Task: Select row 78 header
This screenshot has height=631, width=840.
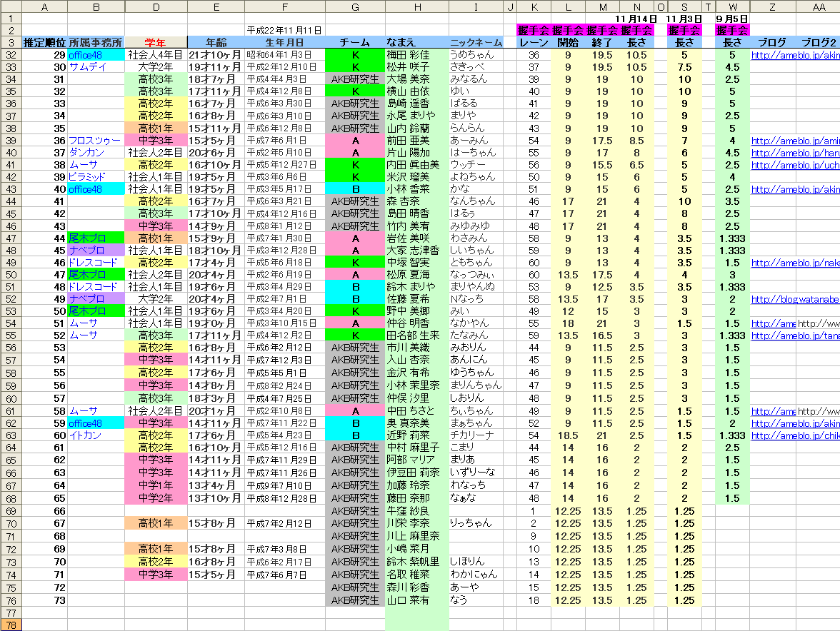Action: [x=11, y=625]
